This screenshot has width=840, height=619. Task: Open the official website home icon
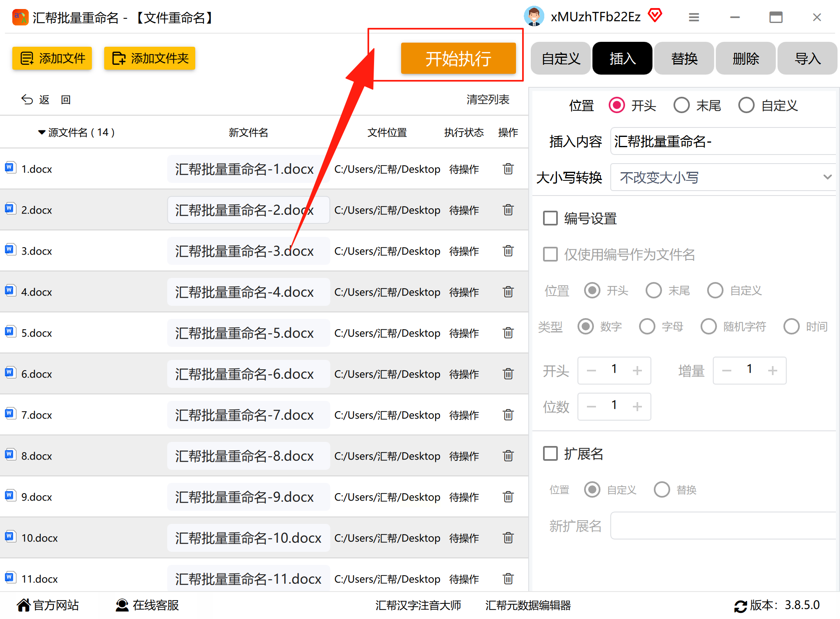pos(24,605)
